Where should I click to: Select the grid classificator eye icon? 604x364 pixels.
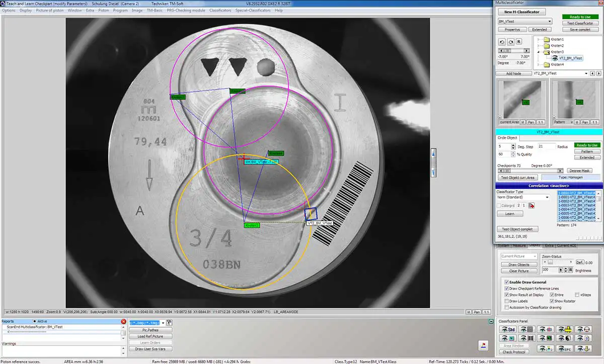[526, 329]
